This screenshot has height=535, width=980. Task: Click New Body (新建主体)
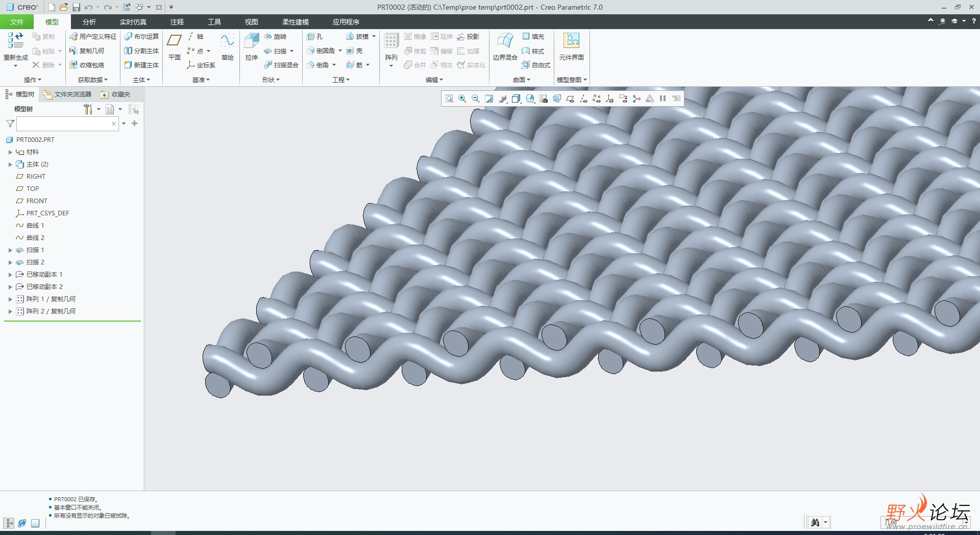[x=141, y=65]
